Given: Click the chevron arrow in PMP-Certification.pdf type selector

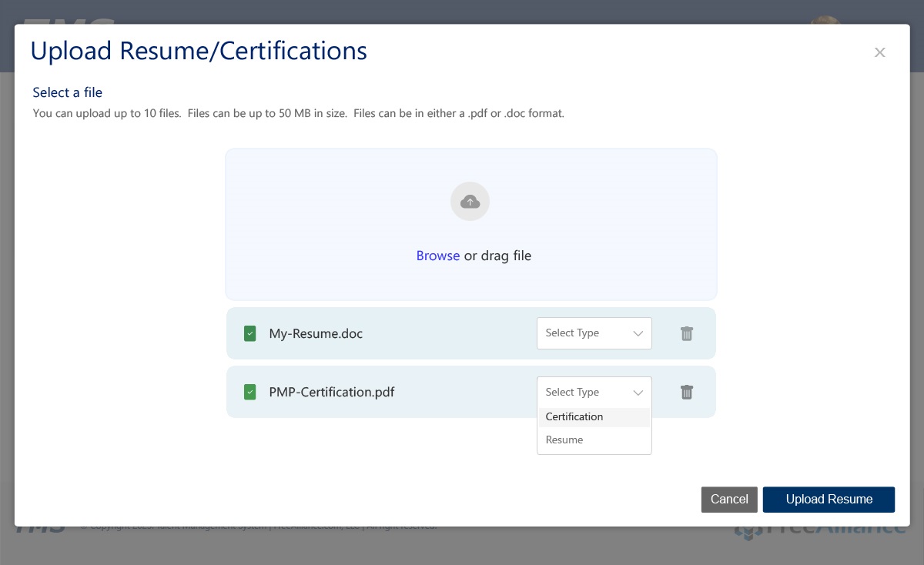Looking at the screenshot, I should point(638,393).
